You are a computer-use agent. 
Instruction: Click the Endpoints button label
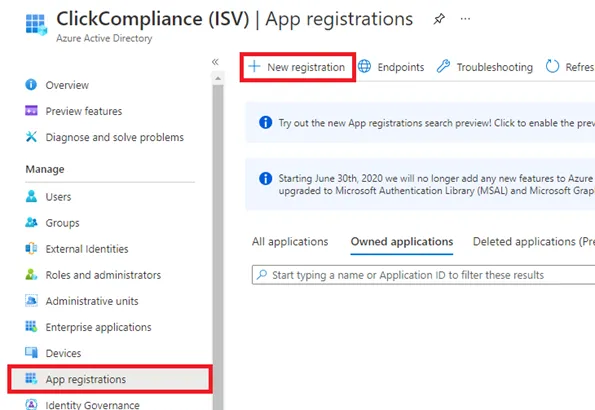[401, 67]
